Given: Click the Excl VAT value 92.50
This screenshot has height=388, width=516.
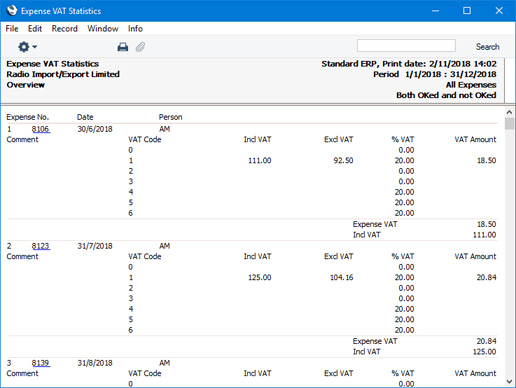Looking at the screenshot, I should [343, 161].
